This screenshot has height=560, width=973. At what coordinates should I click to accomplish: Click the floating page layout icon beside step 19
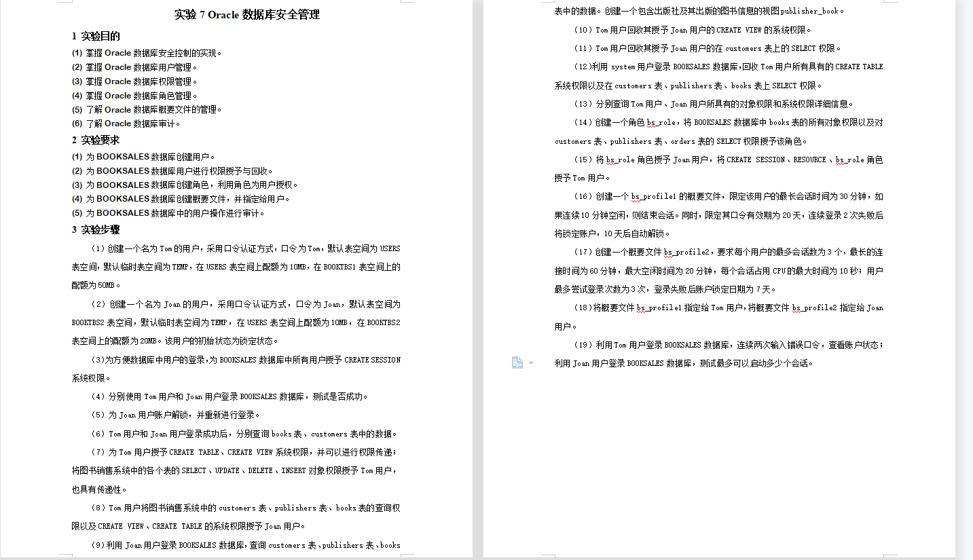coord(517,363)
